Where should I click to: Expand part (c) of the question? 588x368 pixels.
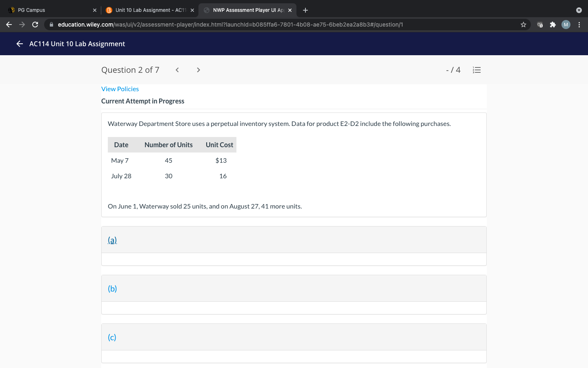[111, 337]
